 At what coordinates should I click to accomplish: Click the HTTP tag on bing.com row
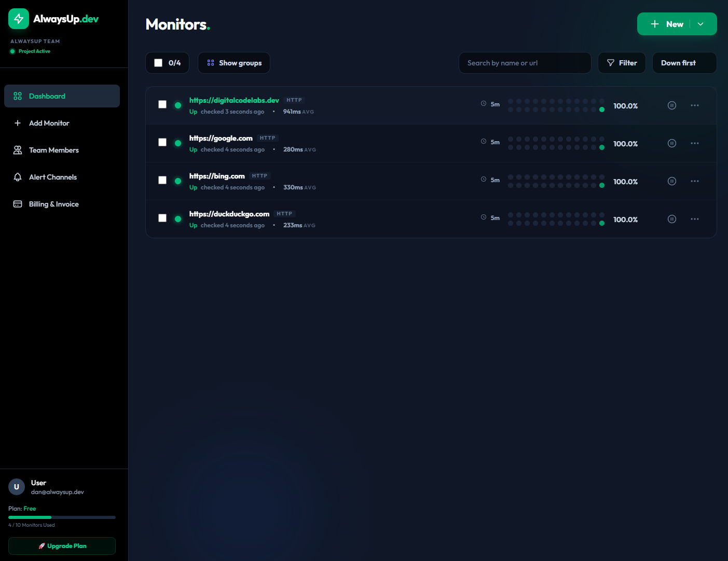(259, 176)
